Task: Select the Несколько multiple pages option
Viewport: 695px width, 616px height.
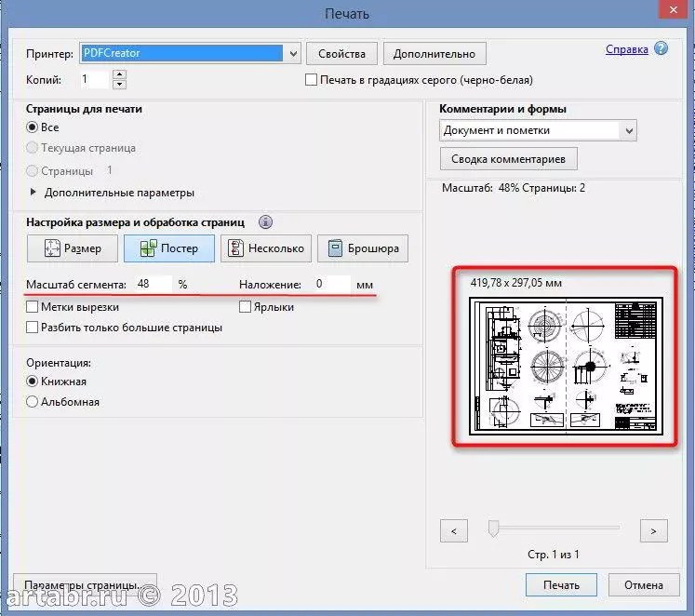Action: pos(266,248)
